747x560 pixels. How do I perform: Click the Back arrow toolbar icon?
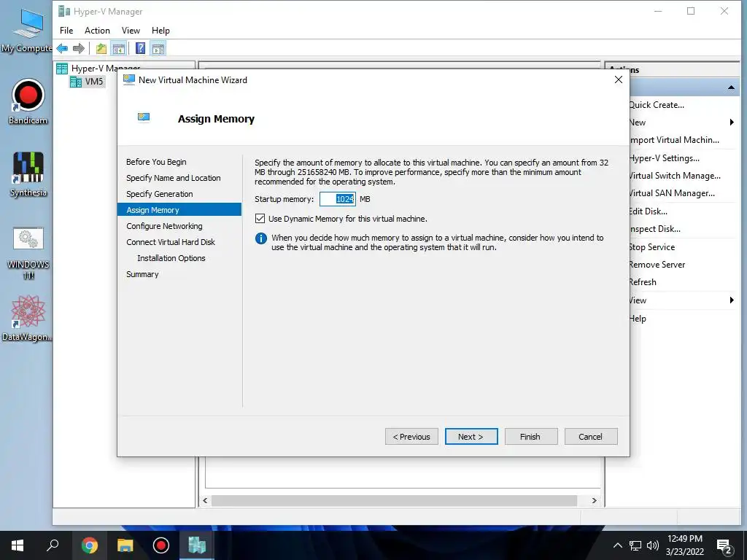(x=62, y=48)
